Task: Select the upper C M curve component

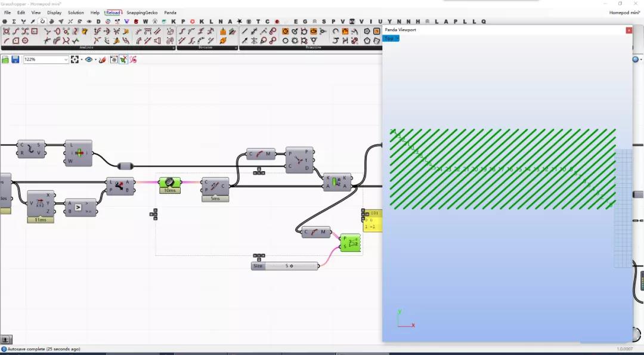Action: tap(261, 154)
